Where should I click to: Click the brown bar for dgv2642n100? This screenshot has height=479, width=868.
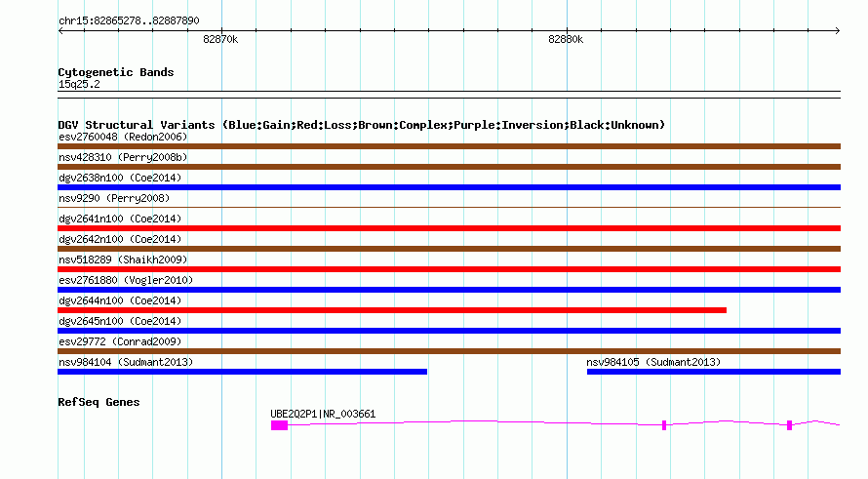(x=449, y=249)
